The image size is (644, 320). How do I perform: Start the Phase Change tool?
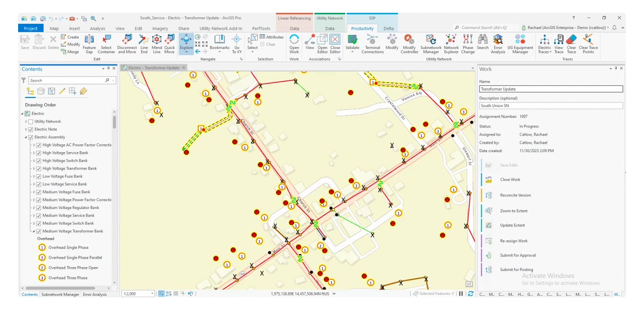click(468, 44)
